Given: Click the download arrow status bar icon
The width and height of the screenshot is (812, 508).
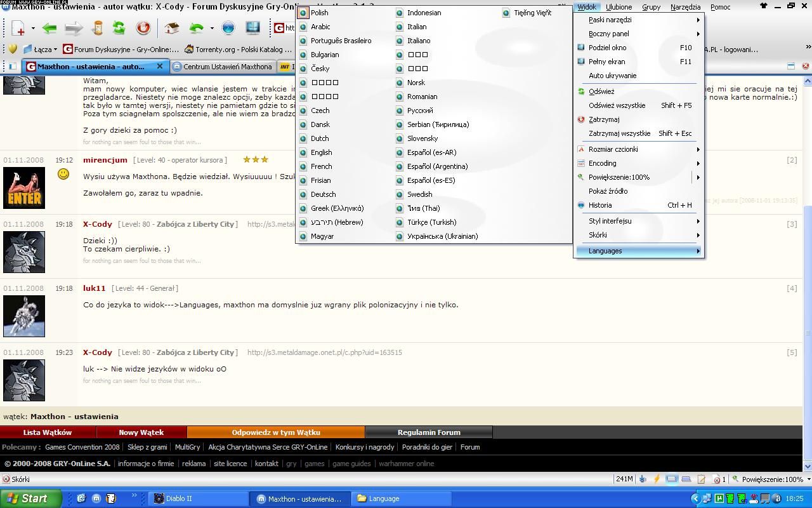Looking at the screenshot, I should pyautogui.click(x=642, y=479).
